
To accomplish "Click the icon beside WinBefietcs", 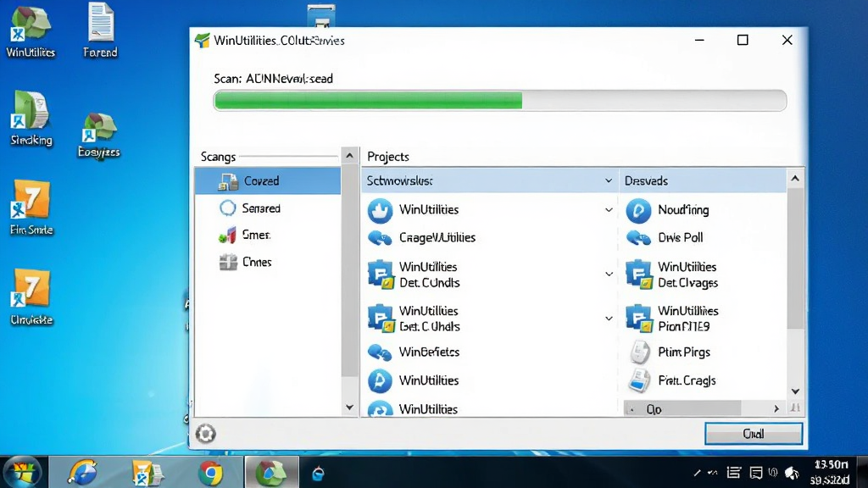I will click(x=380, y=352).
